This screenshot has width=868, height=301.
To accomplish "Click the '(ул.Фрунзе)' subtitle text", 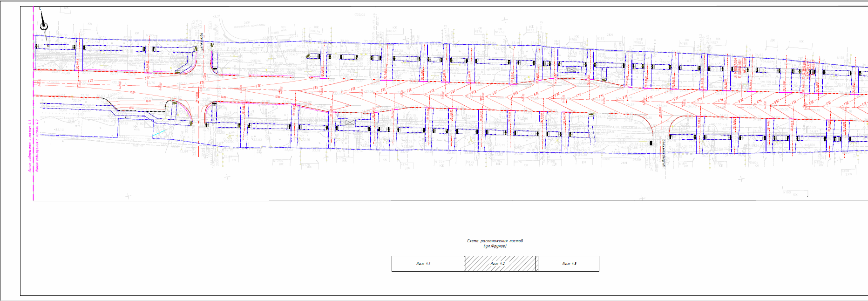I will click(x=495, y=246).
